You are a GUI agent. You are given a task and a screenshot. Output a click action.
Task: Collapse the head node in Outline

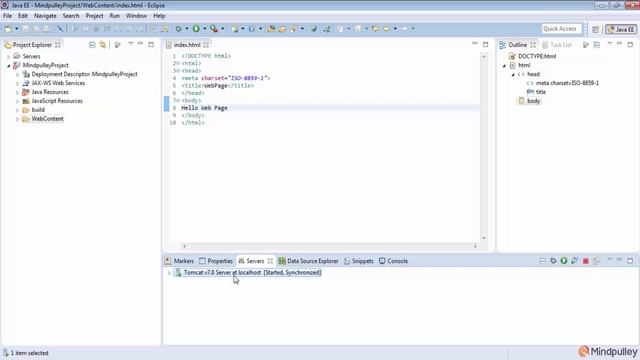513,74
